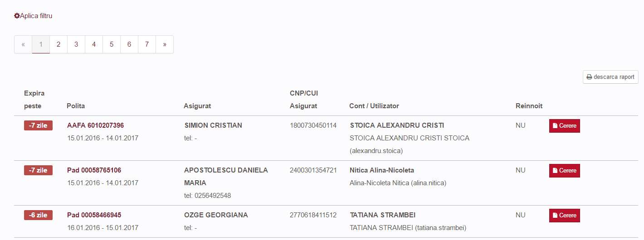Open Aplica filtru filter options
The height and width of the screenshot is (240, 644).
(x=33, y=16)
